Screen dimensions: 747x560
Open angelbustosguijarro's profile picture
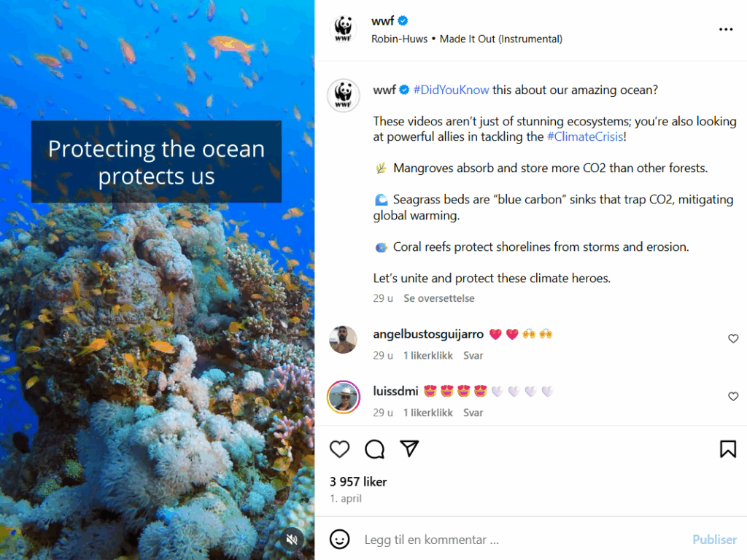tap(344, 340)
